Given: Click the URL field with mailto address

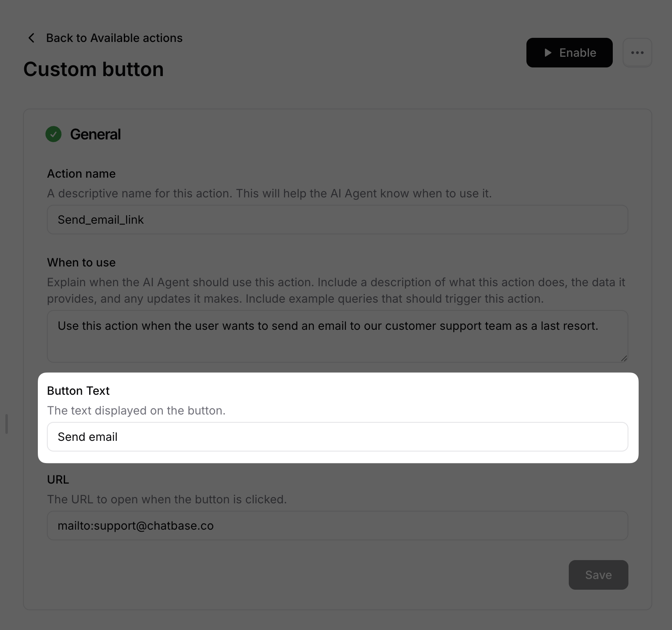Looking at the screenshot, I should click(337, 526).
